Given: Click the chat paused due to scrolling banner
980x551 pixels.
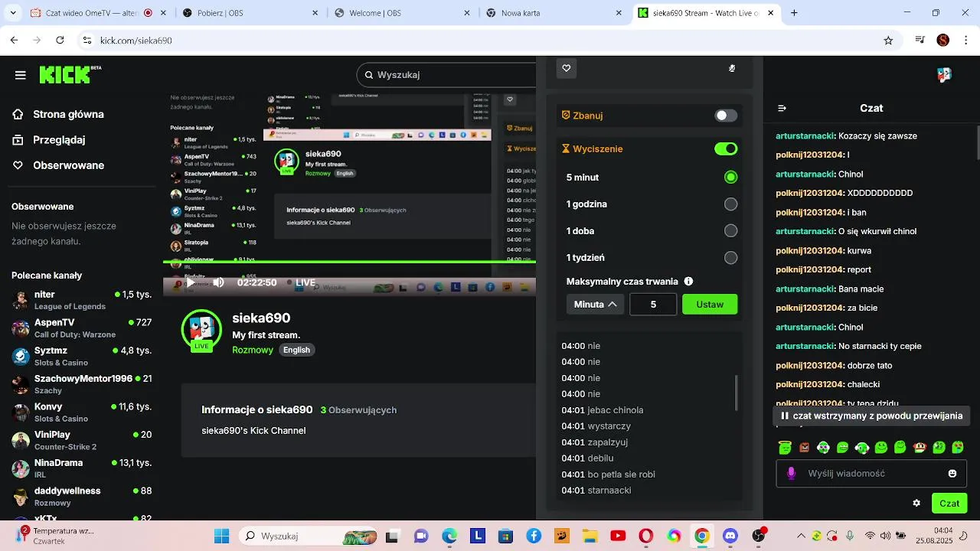Looking at the screenshot, I should coord(871,416).
